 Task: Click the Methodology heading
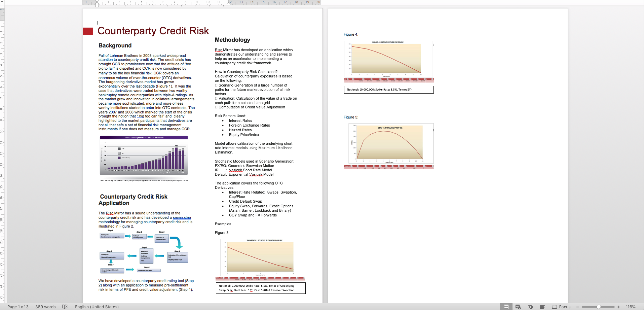click(232, 40)
